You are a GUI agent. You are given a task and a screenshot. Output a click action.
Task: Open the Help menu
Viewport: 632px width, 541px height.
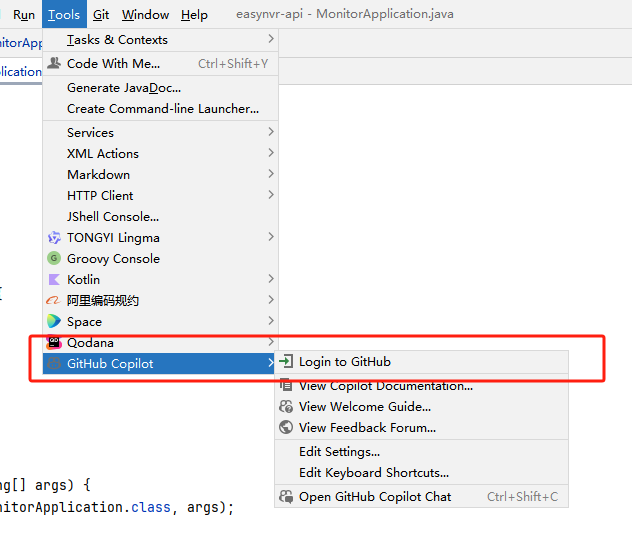[x=194, y=15]
